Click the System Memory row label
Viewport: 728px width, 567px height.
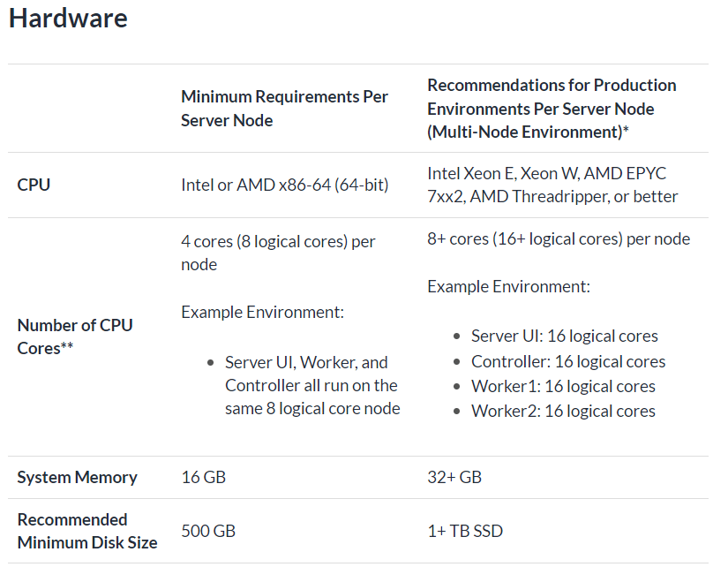78,478
